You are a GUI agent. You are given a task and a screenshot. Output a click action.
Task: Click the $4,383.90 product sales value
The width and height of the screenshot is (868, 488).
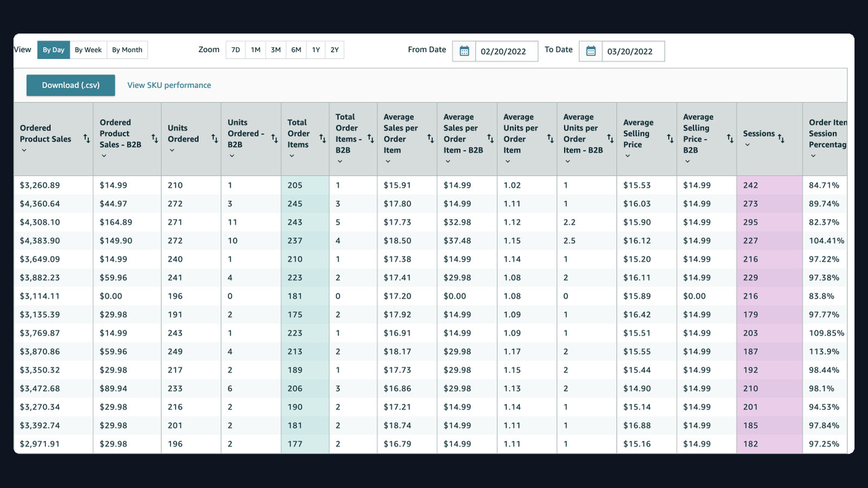[40, 240]
